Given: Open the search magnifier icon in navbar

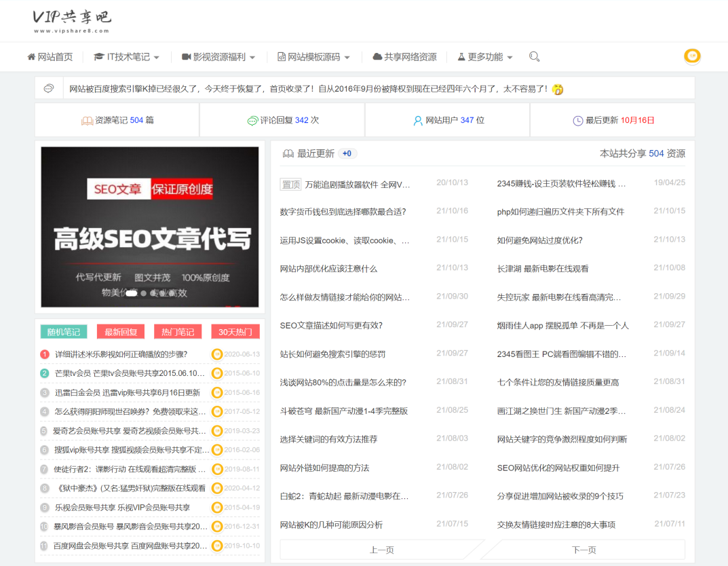Looking at the screenshot, I should coord(534,57).
